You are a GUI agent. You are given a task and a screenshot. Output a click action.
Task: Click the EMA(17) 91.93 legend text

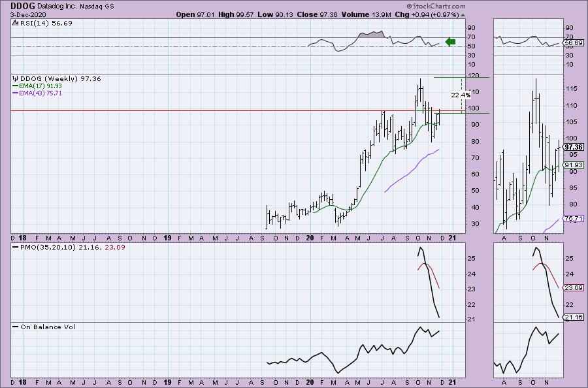(41, 86)
